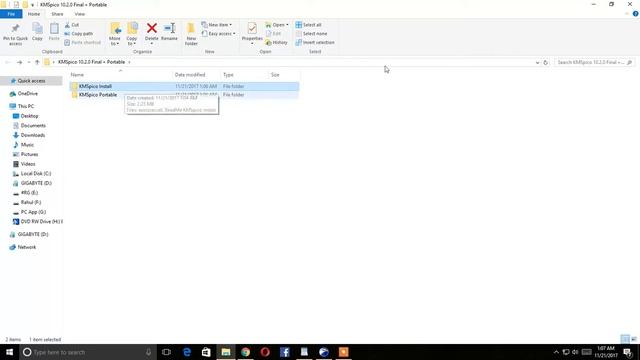The height and width of the screenshot is (360, 640).
Task: Open Downloads in navigation pane
Action: (x=33, y=135)
